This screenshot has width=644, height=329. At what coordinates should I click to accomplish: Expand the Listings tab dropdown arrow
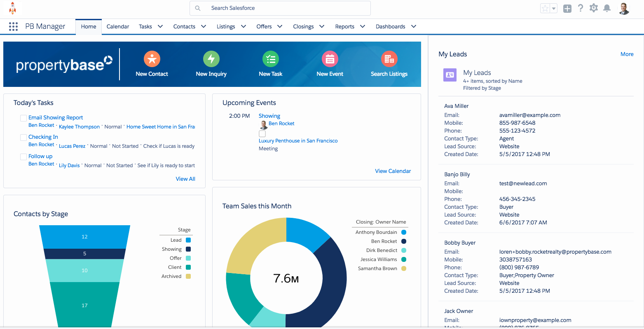coord(244,26)
